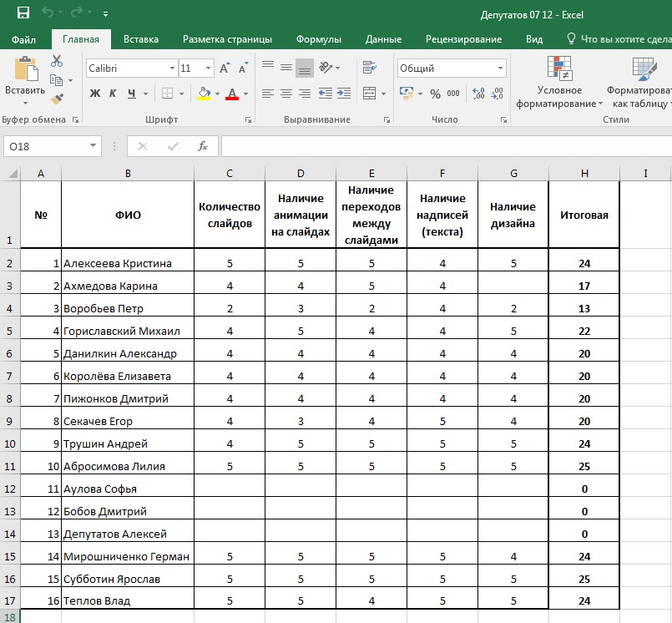Image resolution: width=672 pixels, height=623 pixels.
Task: Apply the red font color
Action: point(232,94)
